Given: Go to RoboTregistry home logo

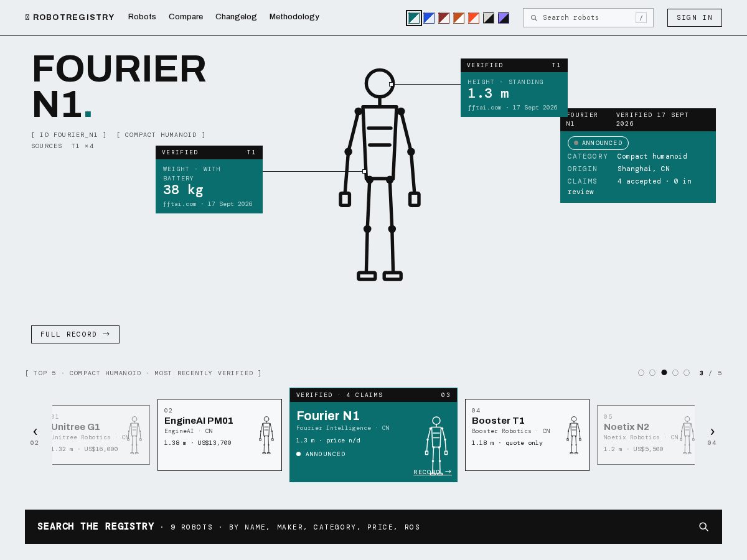Looking at the screenshot, I should pos(70,17).
